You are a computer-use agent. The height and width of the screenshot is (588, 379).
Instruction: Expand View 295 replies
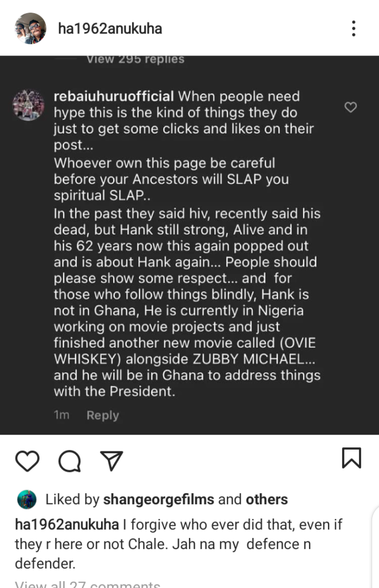135,59
